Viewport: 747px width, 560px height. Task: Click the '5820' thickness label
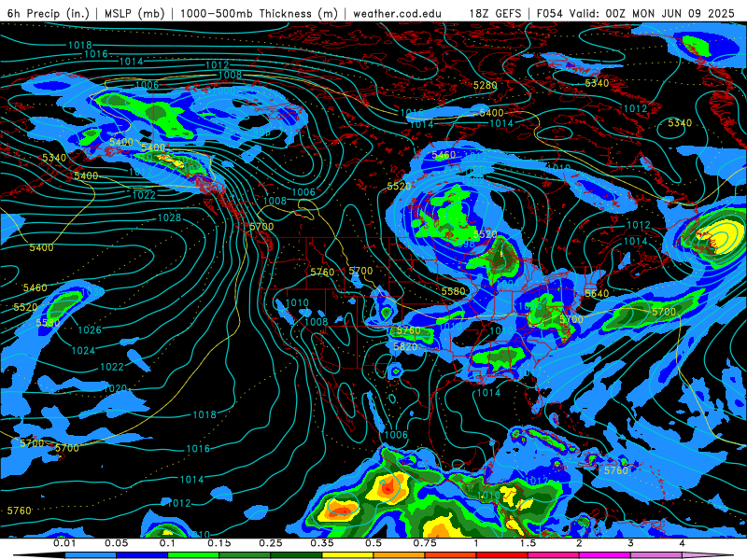[405, 346]
